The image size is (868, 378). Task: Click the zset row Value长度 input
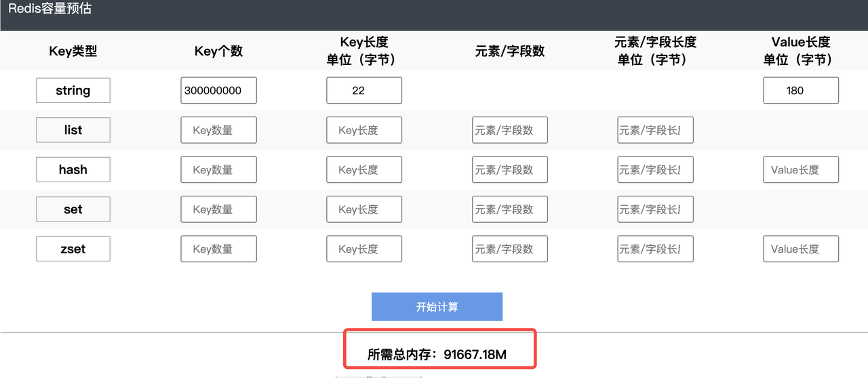801,249
